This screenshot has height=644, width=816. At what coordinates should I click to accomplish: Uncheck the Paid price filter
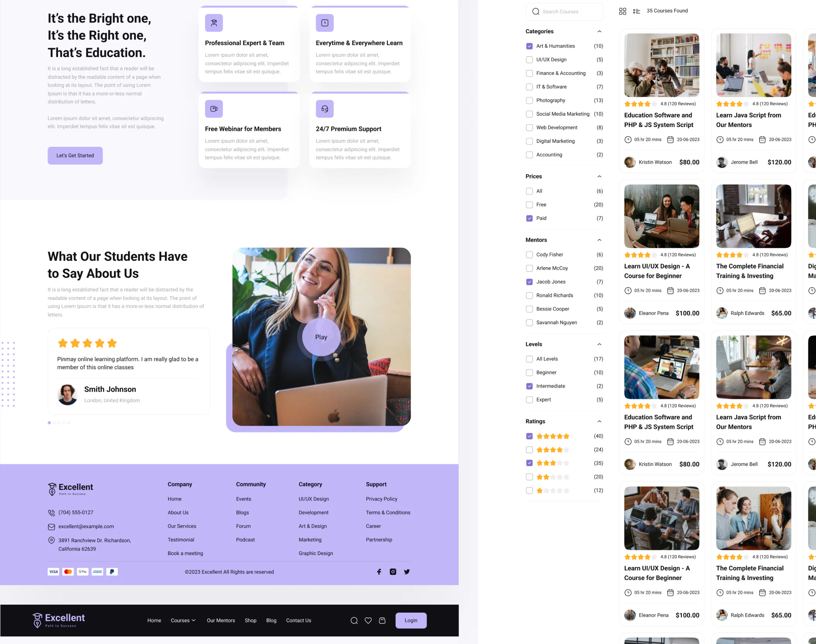529,218
